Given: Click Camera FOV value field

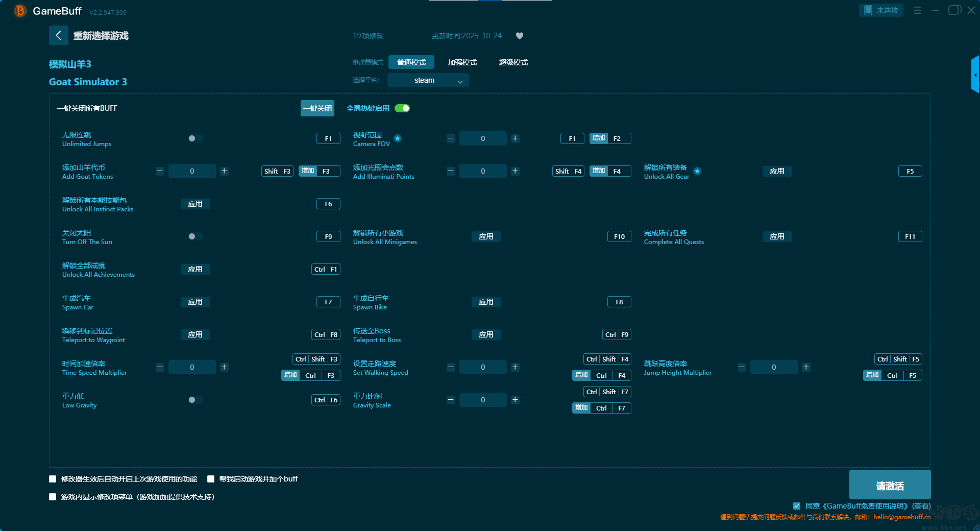Looking at the screenshot, I should coord(483,138).
